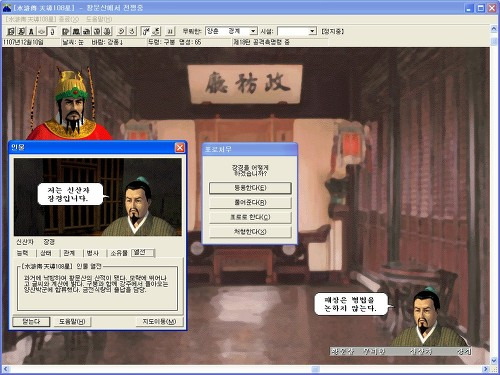
Task: Click the vertical scrollbar down arrow
Action: (494, 361)
